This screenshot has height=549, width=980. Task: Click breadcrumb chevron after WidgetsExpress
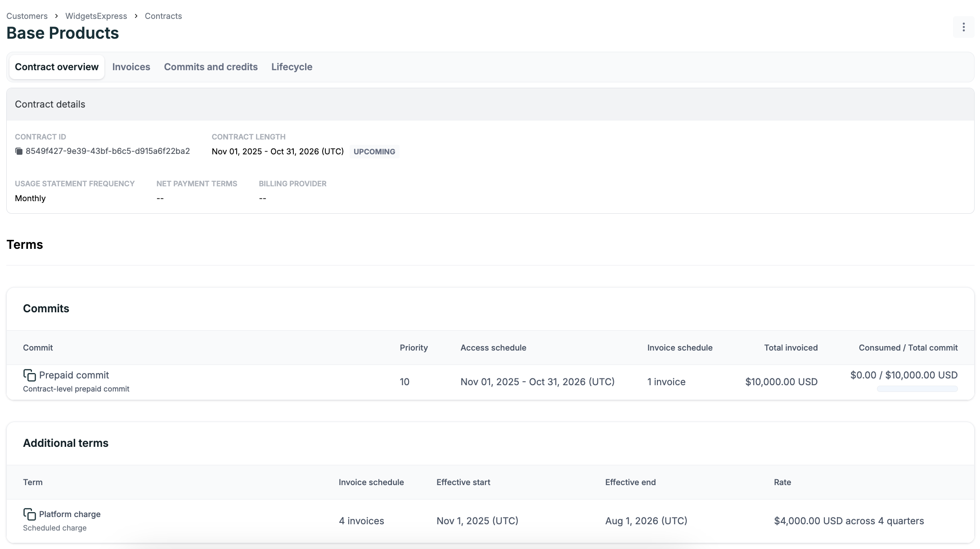[136, 16]
